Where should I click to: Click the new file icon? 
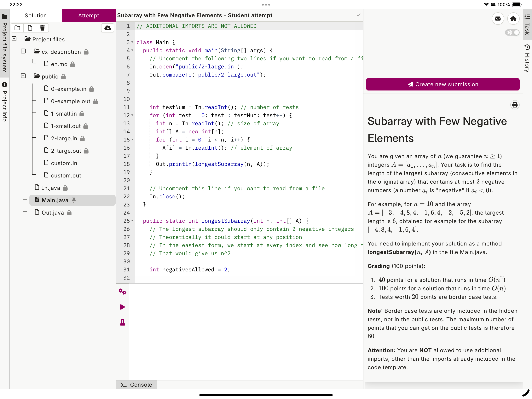click(30, 28)
